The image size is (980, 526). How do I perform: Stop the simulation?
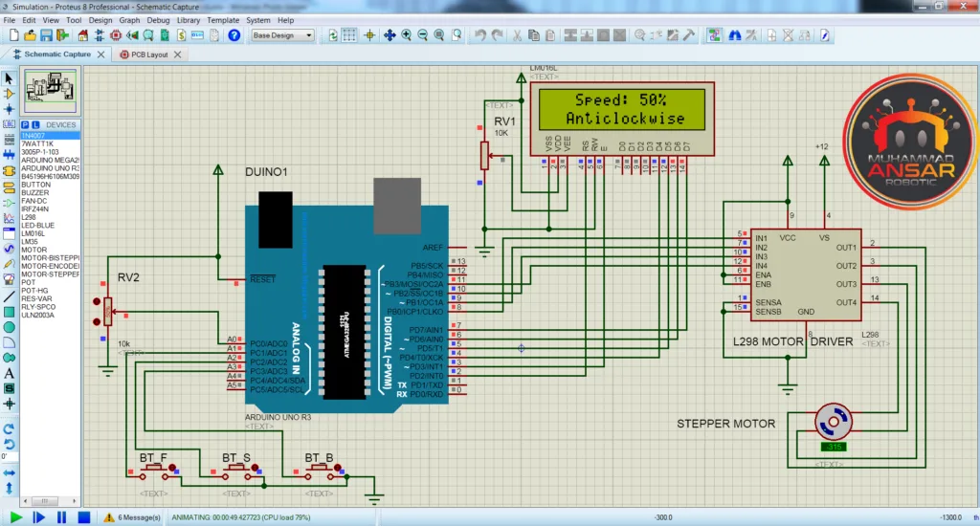pos(84,517)
